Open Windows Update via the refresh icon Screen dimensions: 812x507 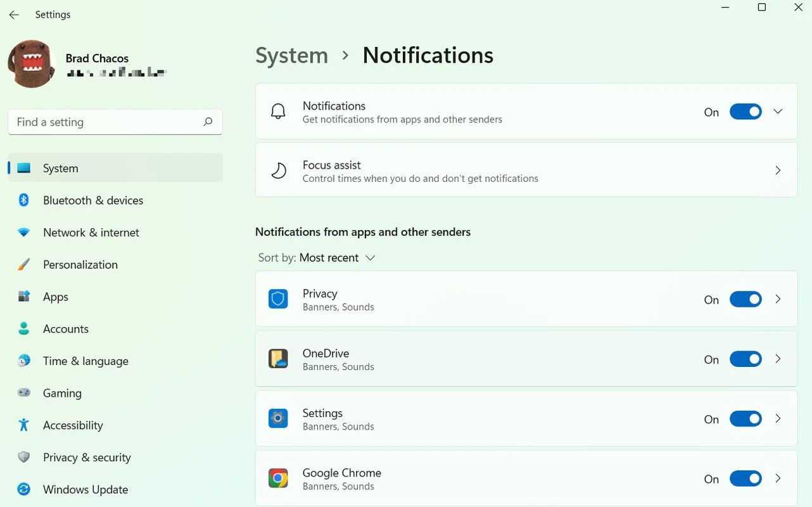(23, 489)
